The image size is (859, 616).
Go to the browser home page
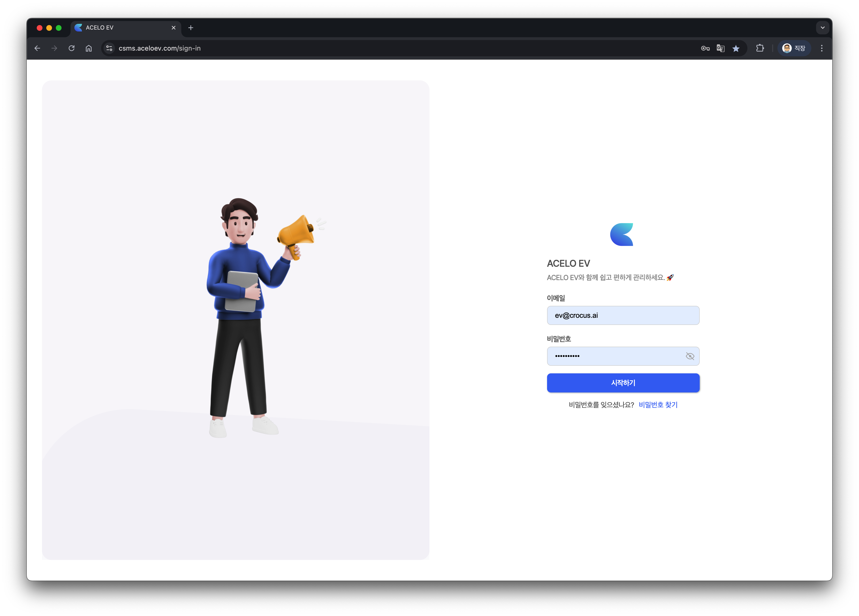click(89, 48)
